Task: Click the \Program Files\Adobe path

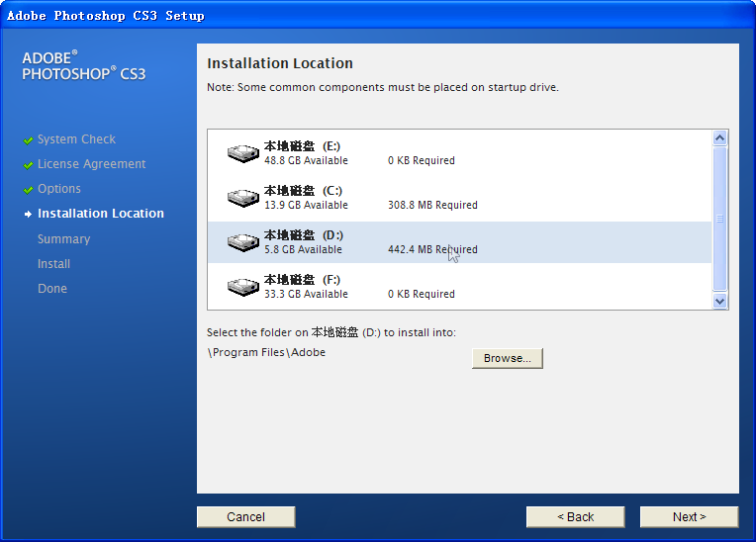Action: [266, 353]
